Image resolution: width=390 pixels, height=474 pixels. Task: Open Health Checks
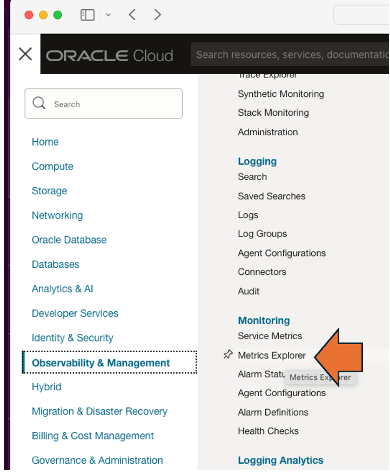coord(268,431)
